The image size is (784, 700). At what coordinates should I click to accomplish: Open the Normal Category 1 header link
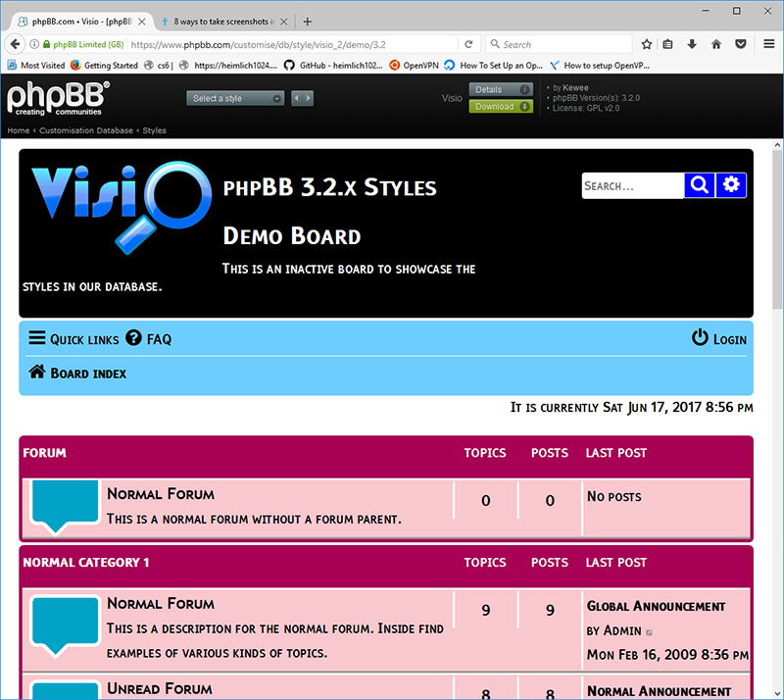click(x=86, y=563)
